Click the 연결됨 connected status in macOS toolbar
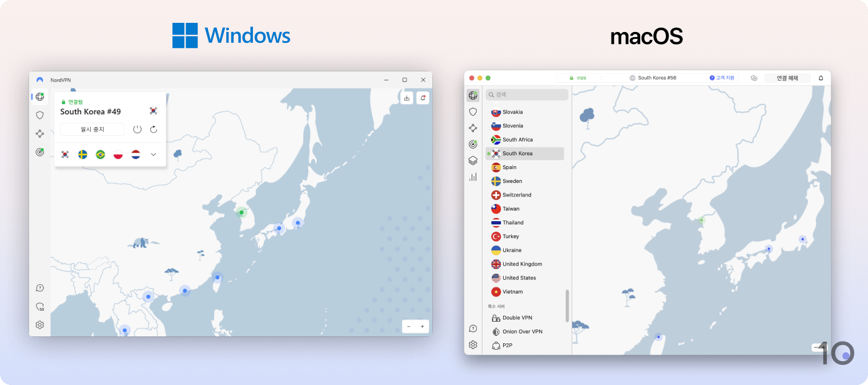This screenshot has width=868, height=385. [x=578, y=78]
